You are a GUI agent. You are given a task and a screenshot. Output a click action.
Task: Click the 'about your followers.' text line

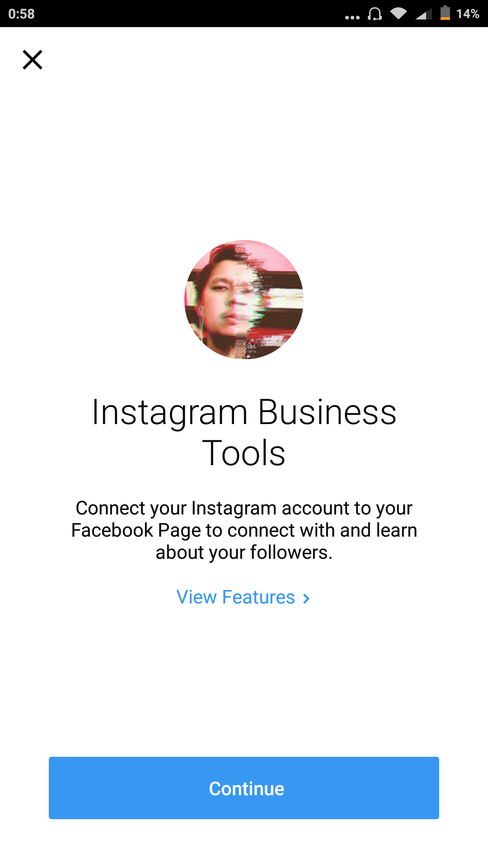244,552
